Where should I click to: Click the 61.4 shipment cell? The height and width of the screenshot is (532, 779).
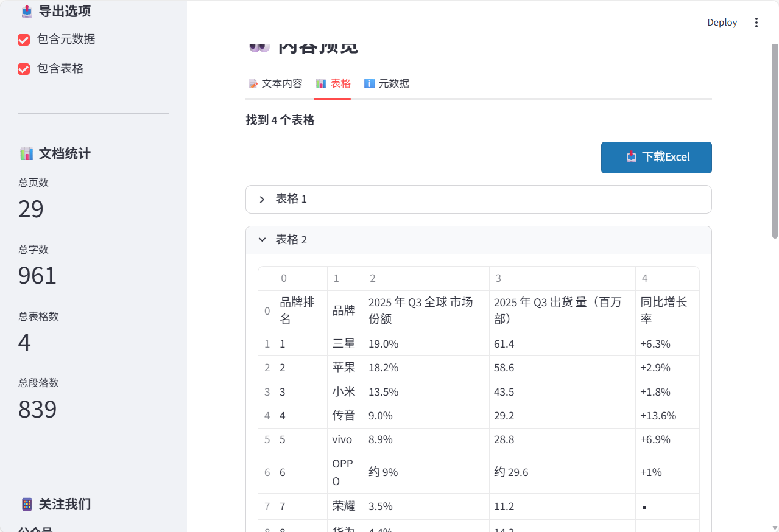(x=562, y=344)
